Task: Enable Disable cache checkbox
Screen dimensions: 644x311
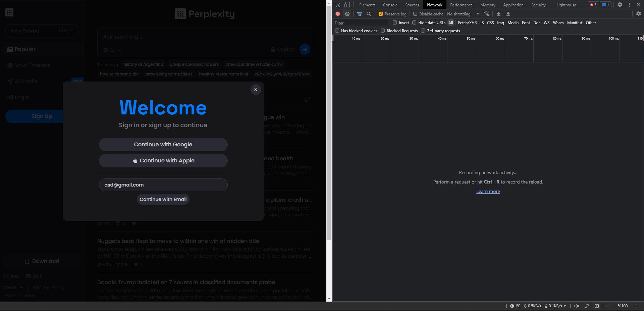Action: 415,14
